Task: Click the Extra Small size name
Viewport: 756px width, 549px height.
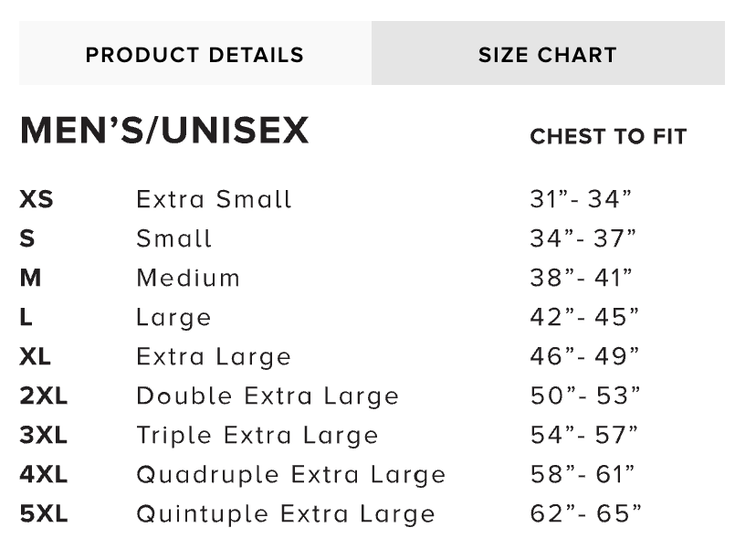Action: [214, 199]
